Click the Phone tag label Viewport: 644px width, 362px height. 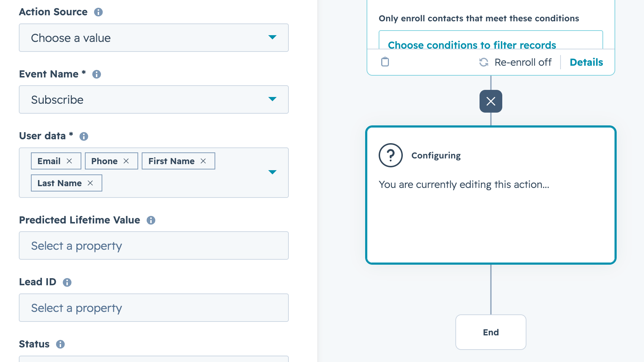(104, 161)
